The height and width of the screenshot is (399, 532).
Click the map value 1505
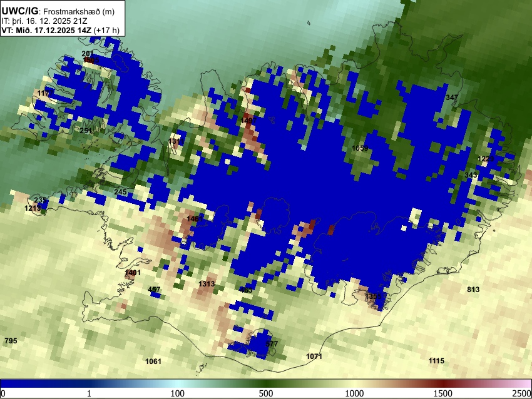[91, 60]
